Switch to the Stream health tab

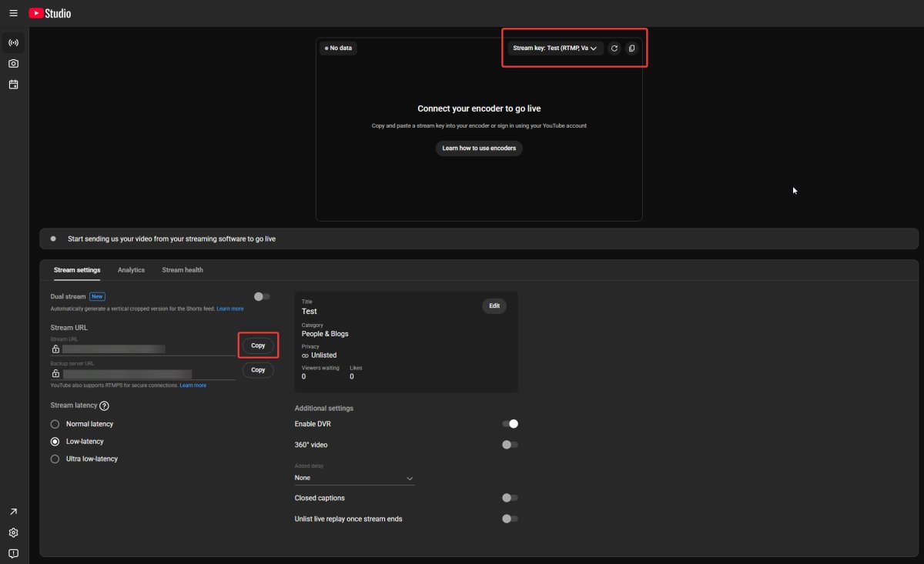pos(182,270)
